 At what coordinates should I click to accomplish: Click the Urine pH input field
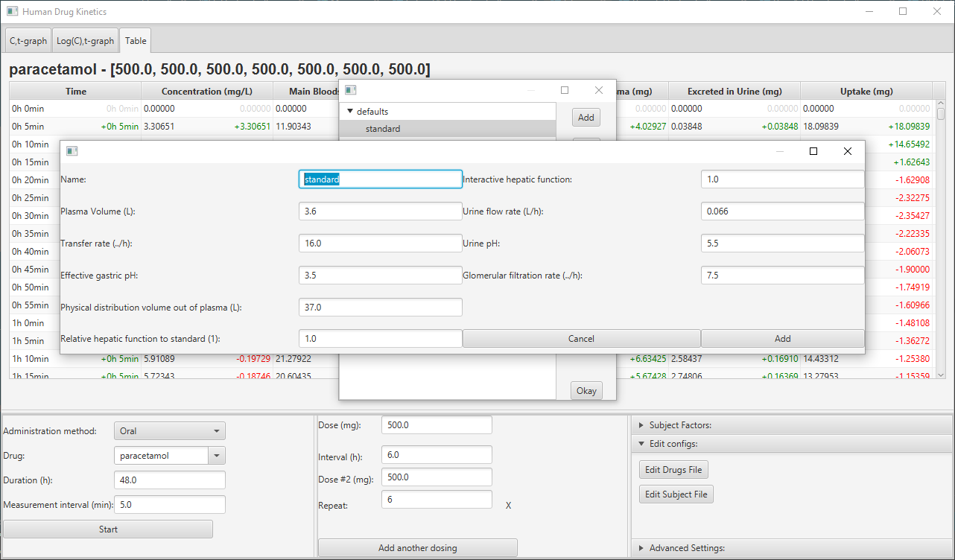click(782, 244)
